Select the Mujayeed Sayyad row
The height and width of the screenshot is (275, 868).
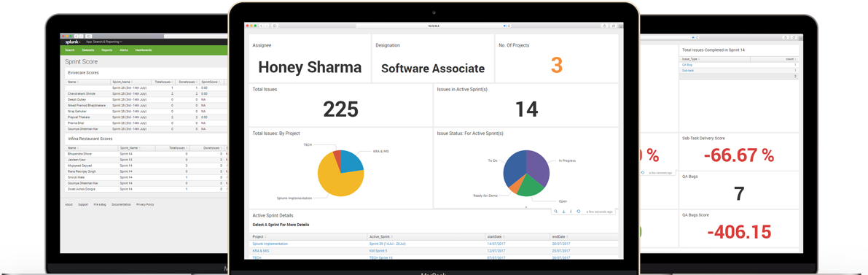146,166
